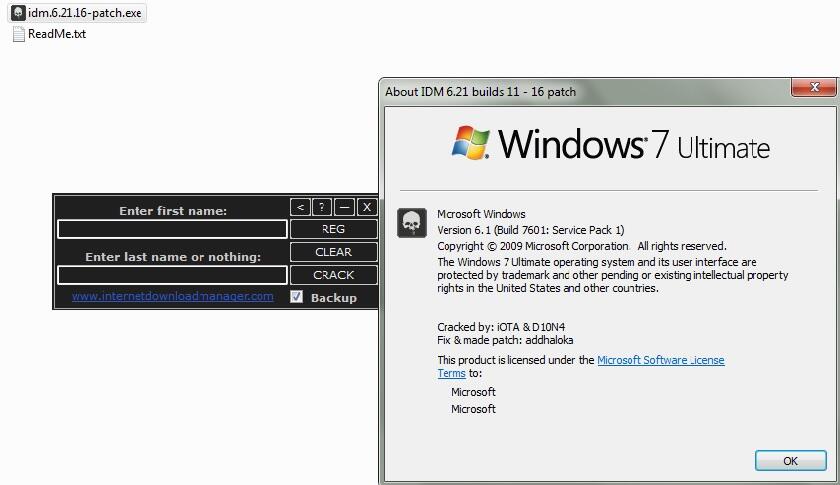Click the 'Enter last name or nothing:' label
Viewport: 840px width, 485px height.
pyautogui.click(x=172, y=257)
